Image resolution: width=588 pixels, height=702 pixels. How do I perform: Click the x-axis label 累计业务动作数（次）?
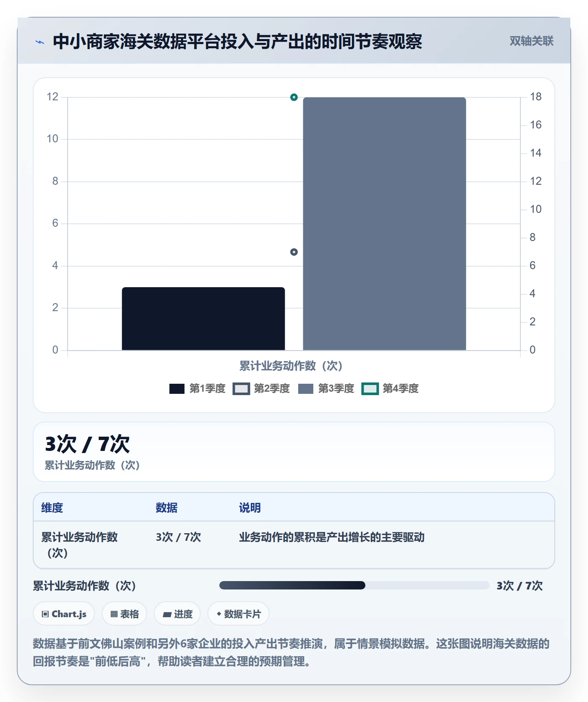(x=291, y=366)
